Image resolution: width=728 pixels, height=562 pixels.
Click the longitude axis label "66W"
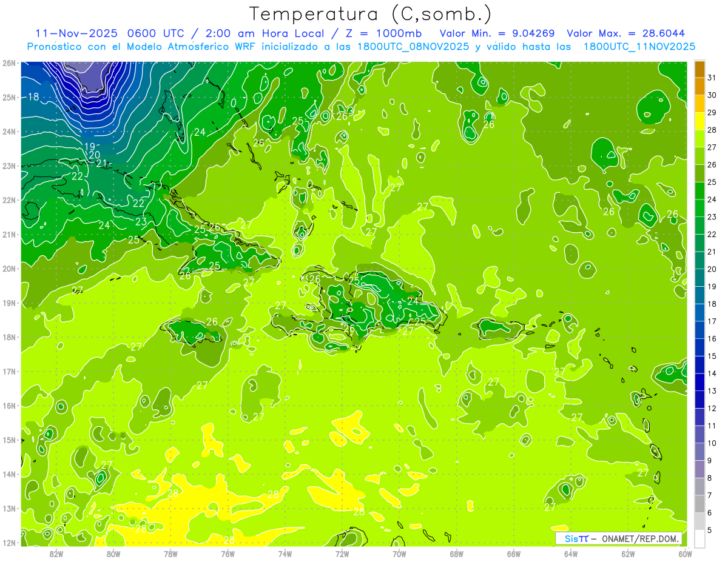click(514, 554)
